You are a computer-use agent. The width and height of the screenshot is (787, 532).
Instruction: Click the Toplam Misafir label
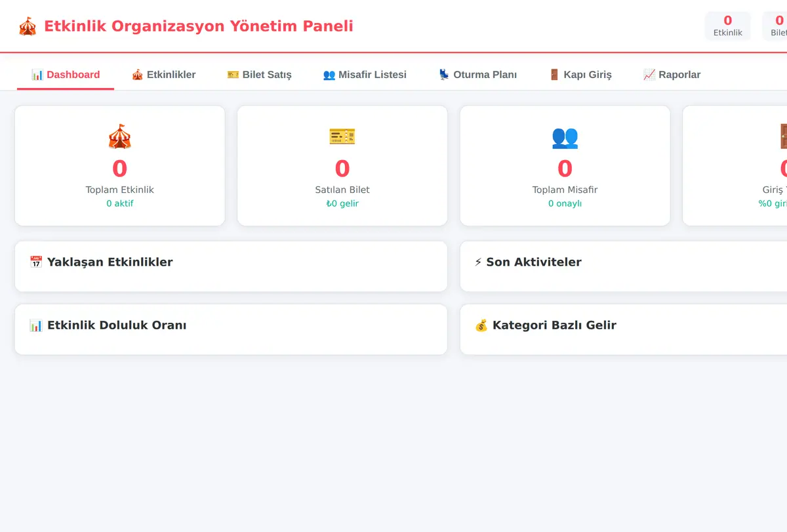tap(565, 190)
